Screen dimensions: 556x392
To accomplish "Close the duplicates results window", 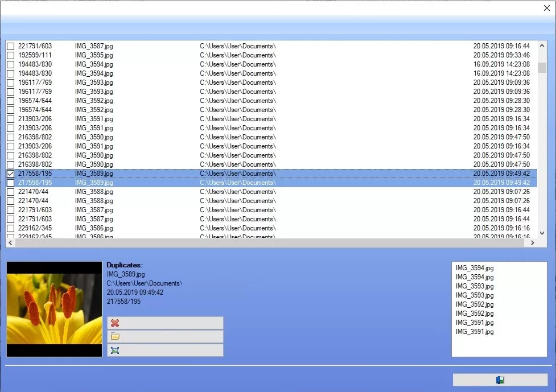I will (547, 8).
